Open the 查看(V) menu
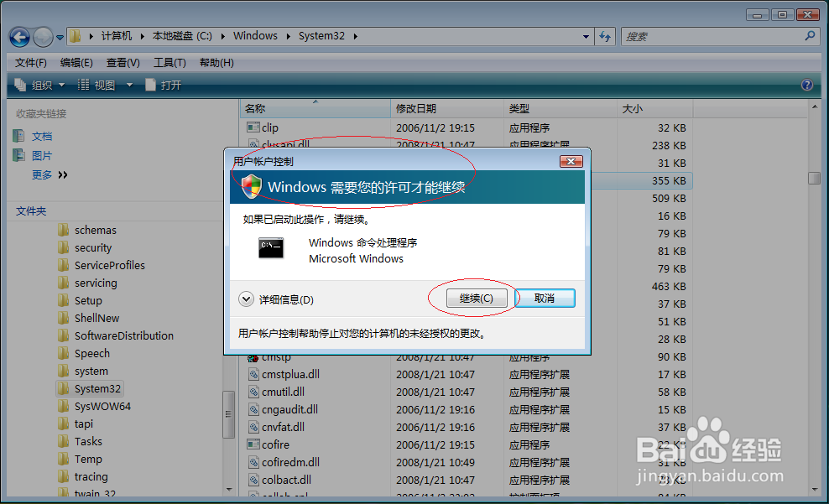The height and width of the screenshot is (504, 829). [123, 63]
